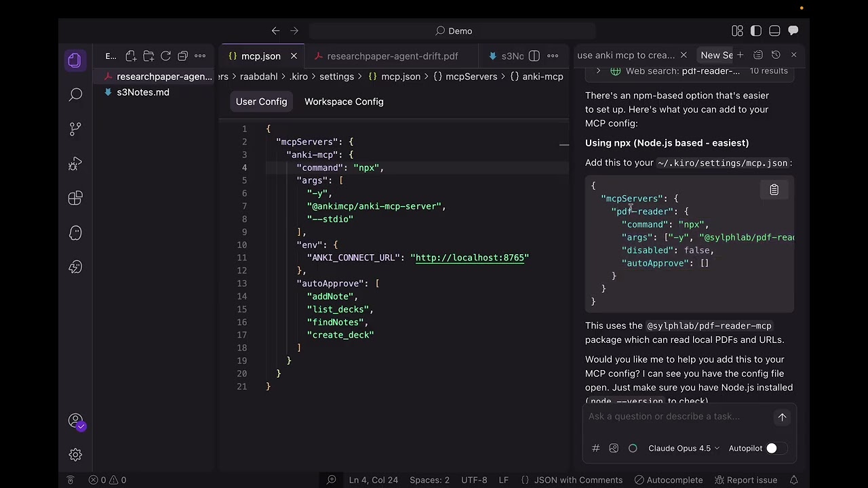
Task: Split the editor to the right
Action: 534,56
